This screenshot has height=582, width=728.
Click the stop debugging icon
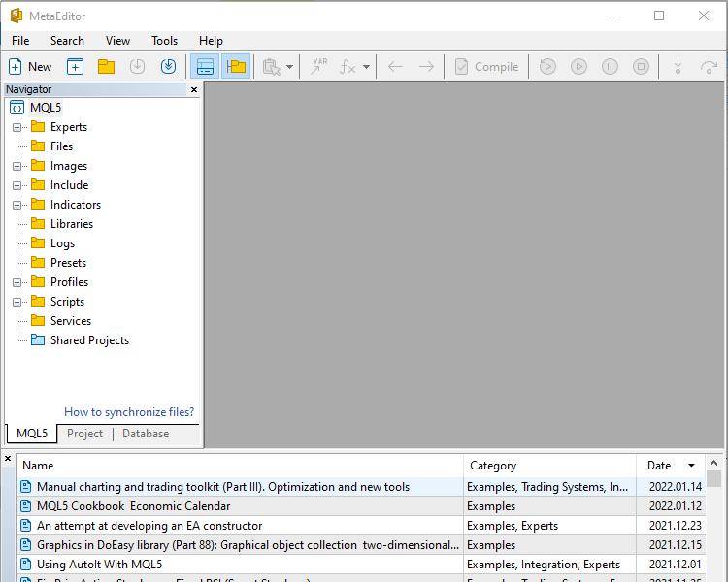click(x=641, y=67)
